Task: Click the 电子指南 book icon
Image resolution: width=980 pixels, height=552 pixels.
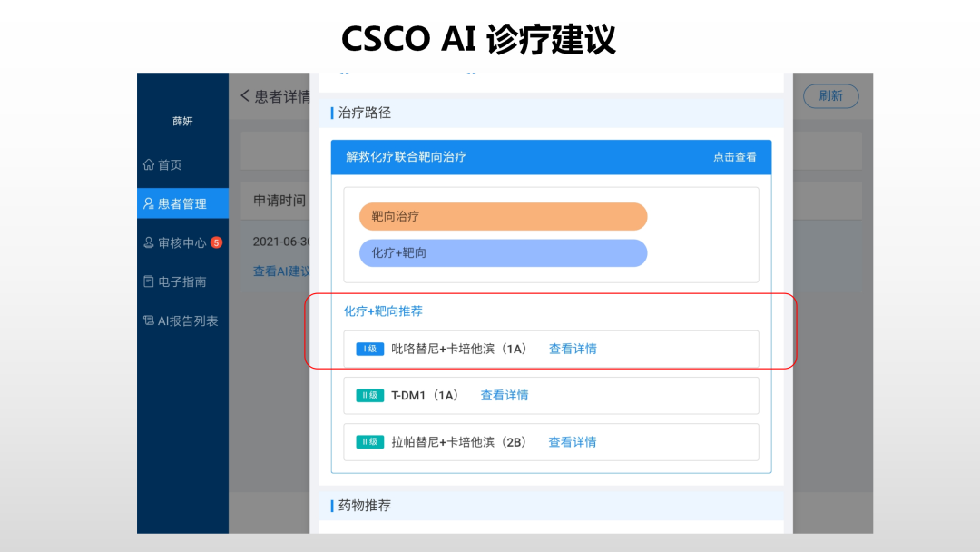Action: tap(149, 282)
